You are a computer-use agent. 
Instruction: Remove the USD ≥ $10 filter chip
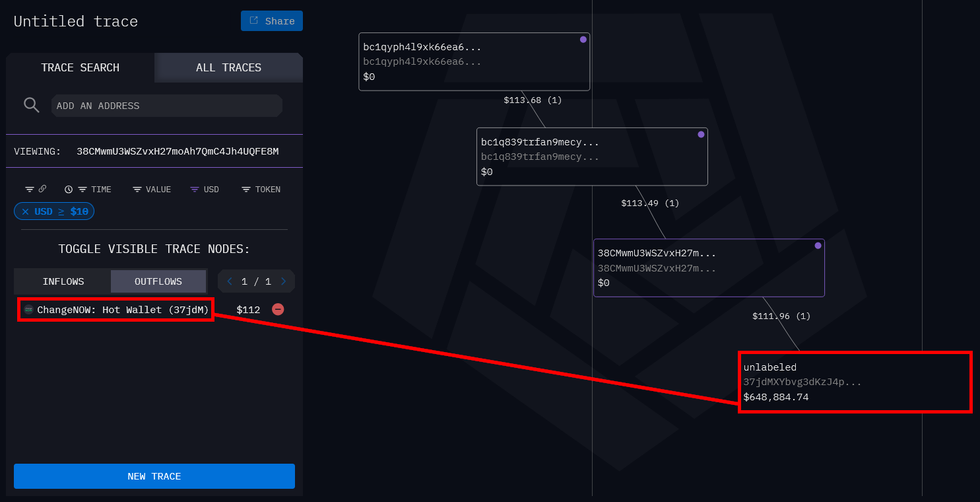25,211
